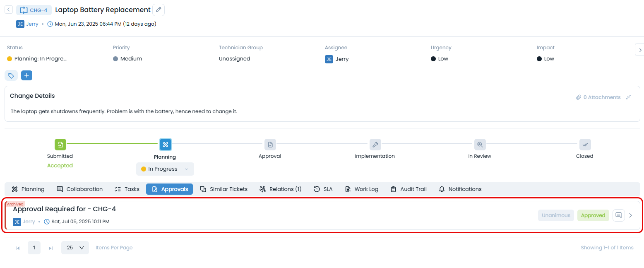The height and width of the screenshot is (268, 644).
Task: Expand the hidden fields with the right panel arrow
Action: pyautogui.click(x=639, y=49)
